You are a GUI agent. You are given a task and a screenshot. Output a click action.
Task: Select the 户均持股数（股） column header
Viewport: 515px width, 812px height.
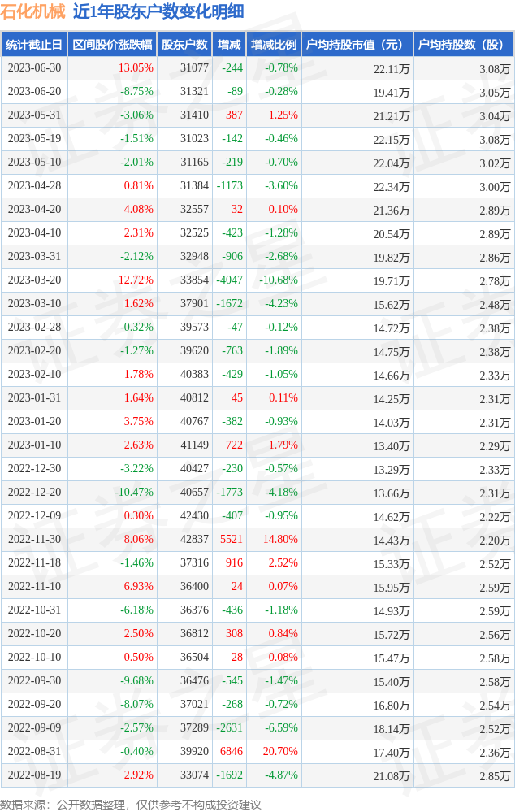(463, 45)
